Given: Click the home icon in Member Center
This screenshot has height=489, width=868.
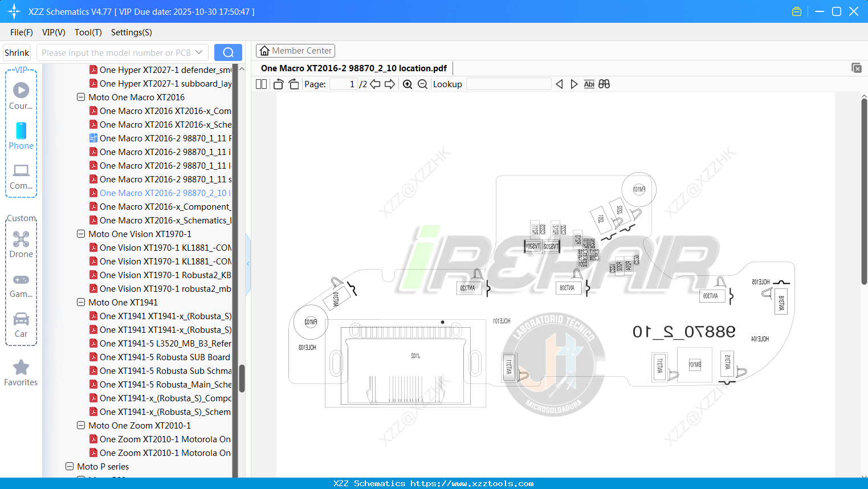Looking at the screenshot, I should [x=264, y=51].
